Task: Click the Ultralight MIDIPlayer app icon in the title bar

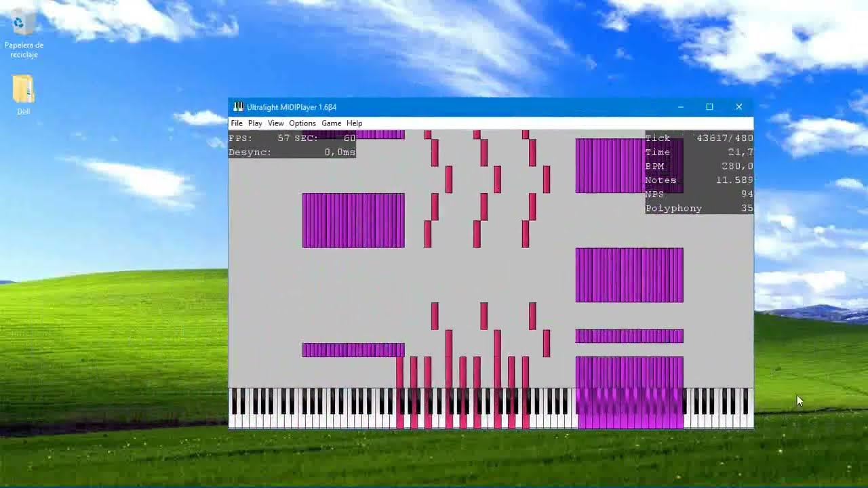Action: point(238,107)
